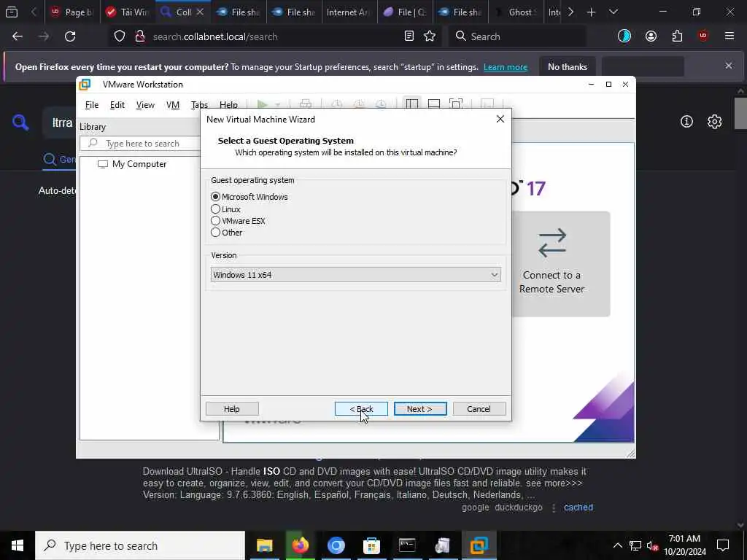
Task: Open the VM menu in VMware
Action: click(172, 105)
